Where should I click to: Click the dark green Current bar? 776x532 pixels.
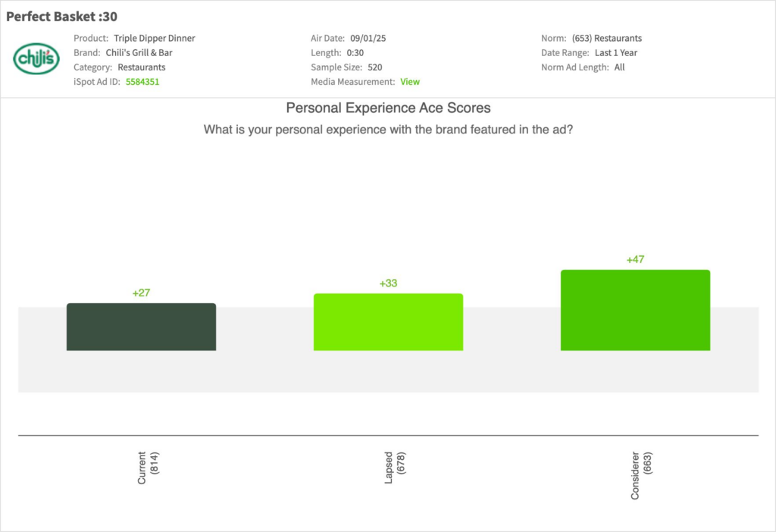141,327
